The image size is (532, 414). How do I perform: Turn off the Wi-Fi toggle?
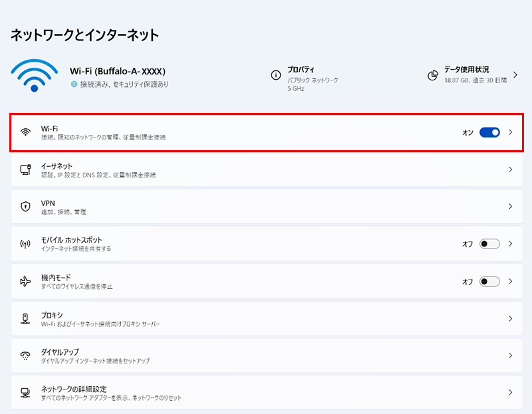tap(489, 132)
